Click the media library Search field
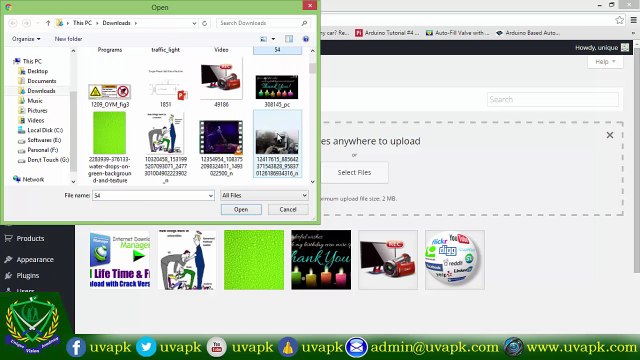 pos(553,100)
